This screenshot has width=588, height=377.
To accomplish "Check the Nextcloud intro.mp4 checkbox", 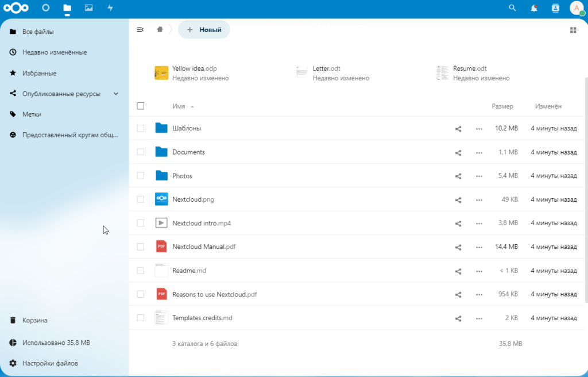I will pyautogui.click(x=141, y=223).
